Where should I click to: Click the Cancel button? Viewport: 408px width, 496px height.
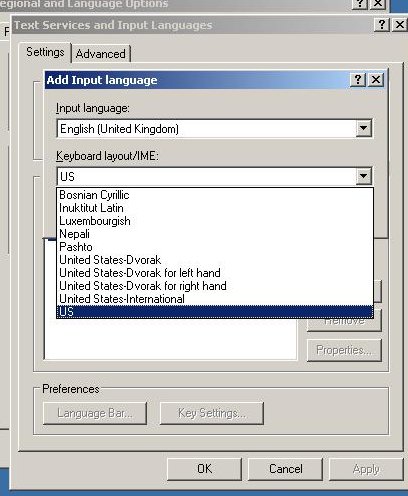click(286, 469)
